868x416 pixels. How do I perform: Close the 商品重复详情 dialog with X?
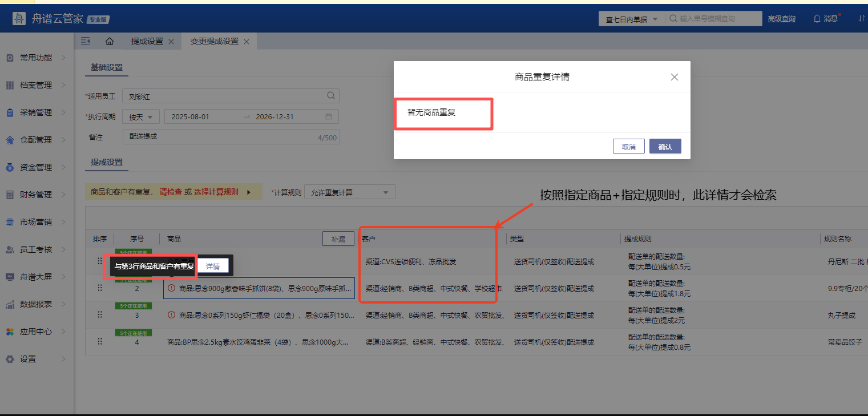click(x=674, y=77)
